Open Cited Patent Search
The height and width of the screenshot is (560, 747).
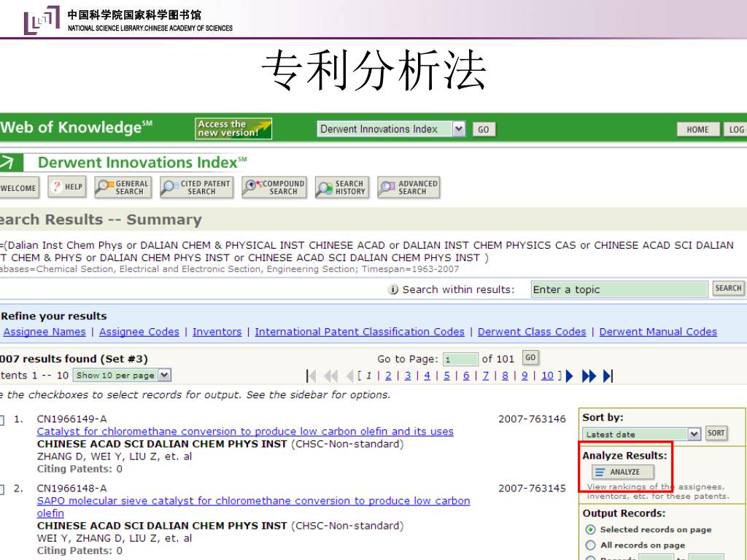pos(196,187)
